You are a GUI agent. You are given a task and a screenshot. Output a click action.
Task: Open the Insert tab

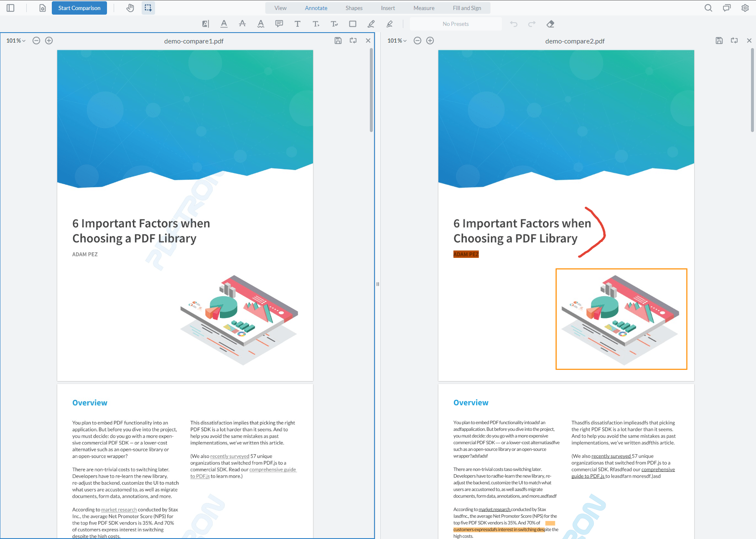point(388,8)
